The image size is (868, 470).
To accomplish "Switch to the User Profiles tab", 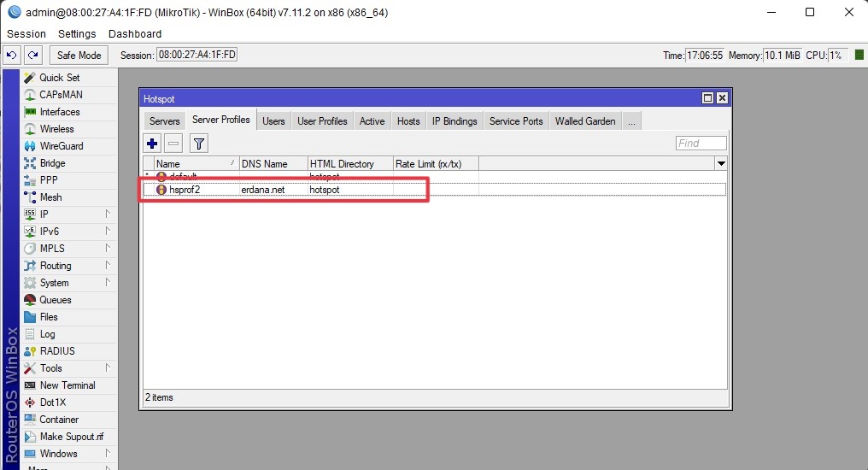I will 322,121.
